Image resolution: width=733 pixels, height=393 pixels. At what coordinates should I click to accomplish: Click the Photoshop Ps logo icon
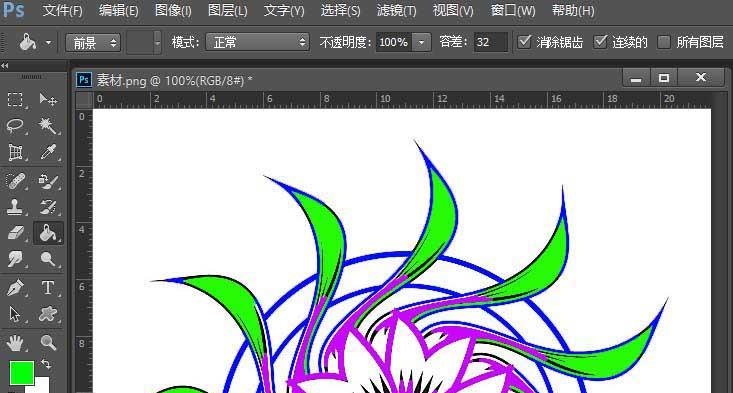click(13, 9)
